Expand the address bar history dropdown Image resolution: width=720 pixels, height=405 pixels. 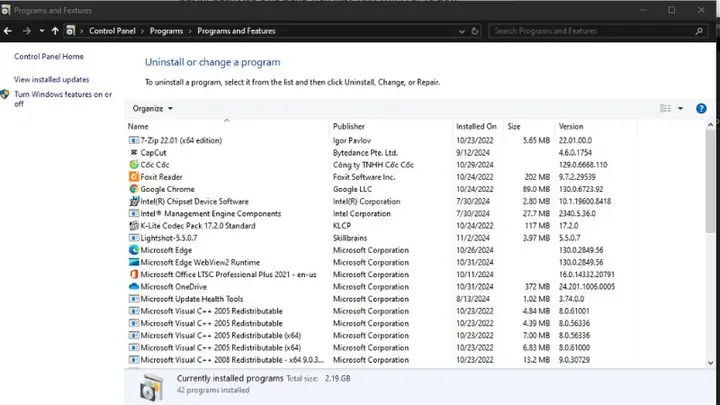click(462, 31)
